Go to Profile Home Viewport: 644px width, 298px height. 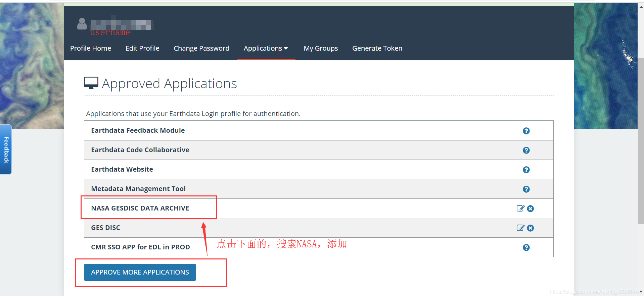pyautogui.click(x=91, y=48)
